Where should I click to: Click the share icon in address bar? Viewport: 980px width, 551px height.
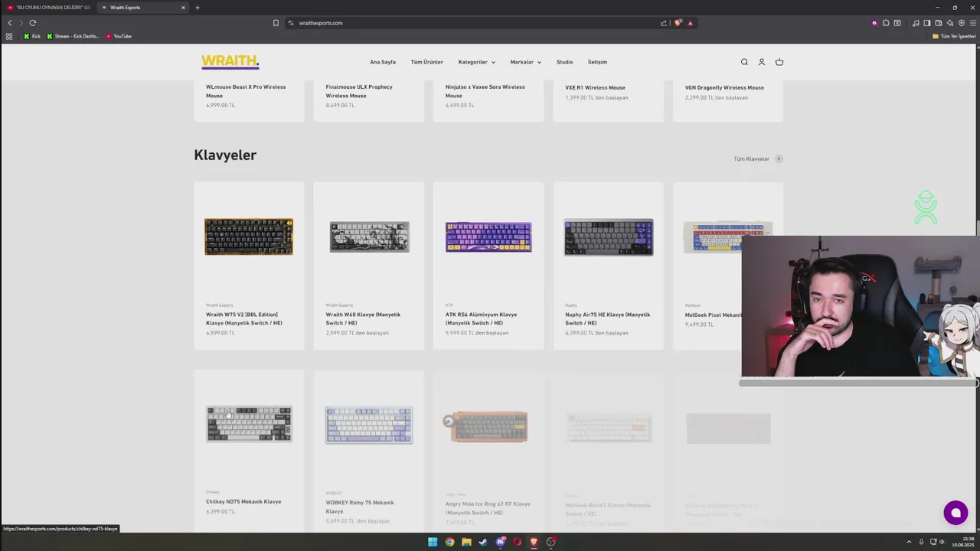pos(664,23)
